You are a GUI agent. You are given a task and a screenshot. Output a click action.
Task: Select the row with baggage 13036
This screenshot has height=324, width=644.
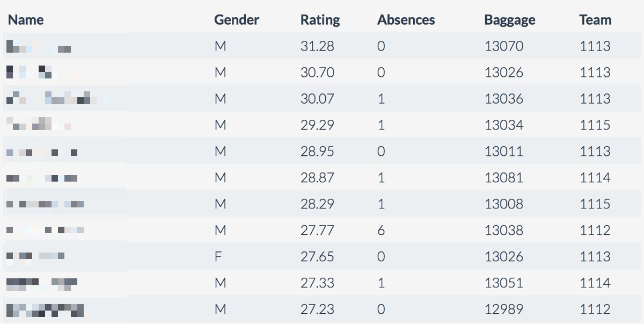click(x=322, y=99)
